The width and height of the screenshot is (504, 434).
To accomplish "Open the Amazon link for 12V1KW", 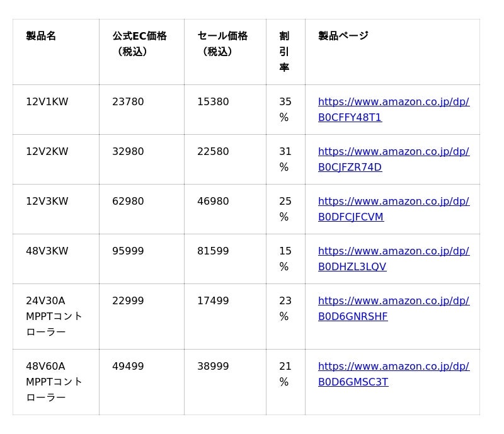I will point(393,110).
